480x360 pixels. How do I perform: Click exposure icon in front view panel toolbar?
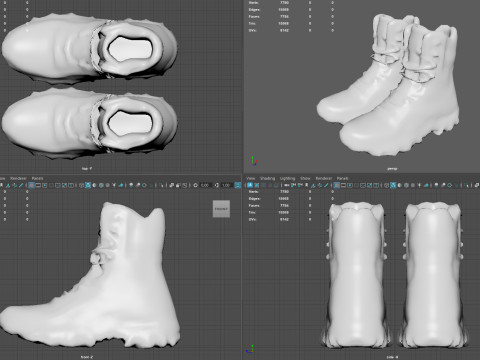[x=196, y=185]
